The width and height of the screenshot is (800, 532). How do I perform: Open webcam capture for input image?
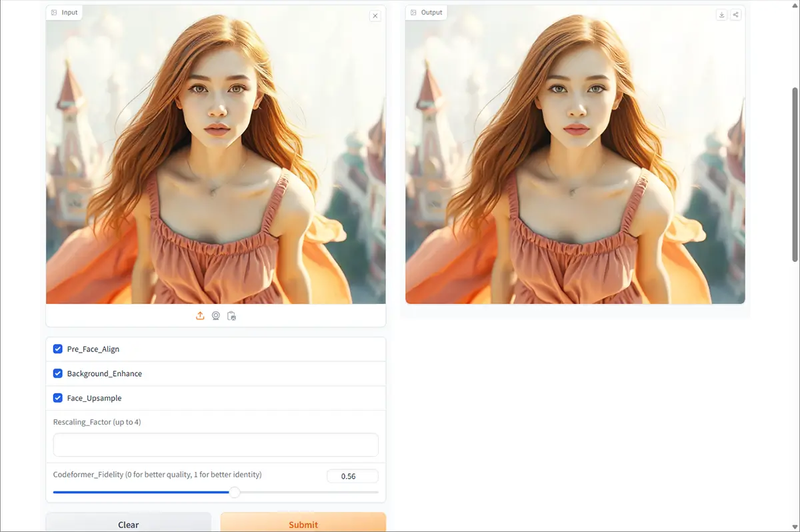[x=216, y=316]
